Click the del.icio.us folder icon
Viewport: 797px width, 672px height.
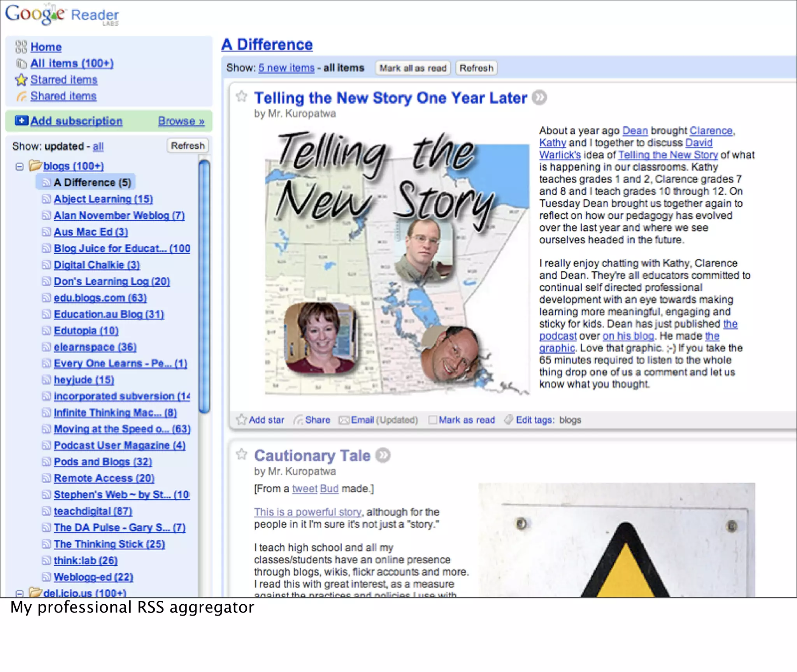35,592
